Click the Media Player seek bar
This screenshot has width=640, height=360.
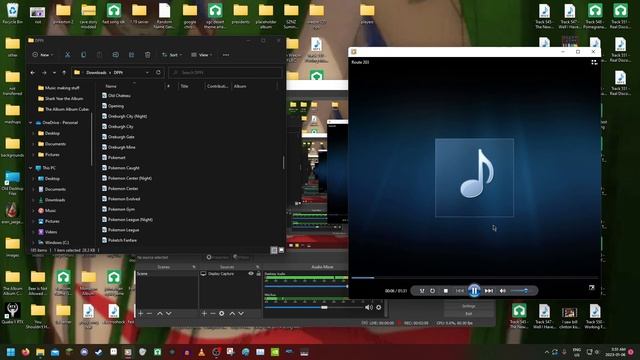[474, 278]
